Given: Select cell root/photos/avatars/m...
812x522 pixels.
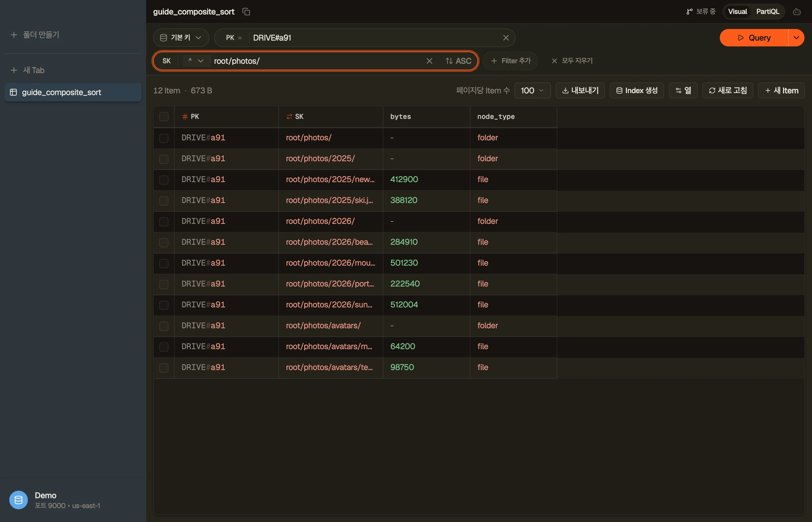Looking at the screenshot, I should [331, 347].
